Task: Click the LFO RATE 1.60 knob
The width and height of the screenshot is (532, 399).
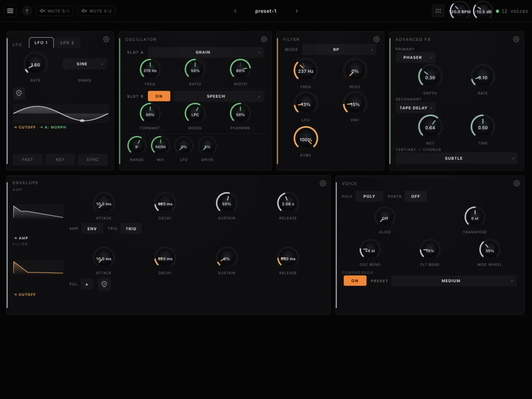Action: click(x=35, y=64)
